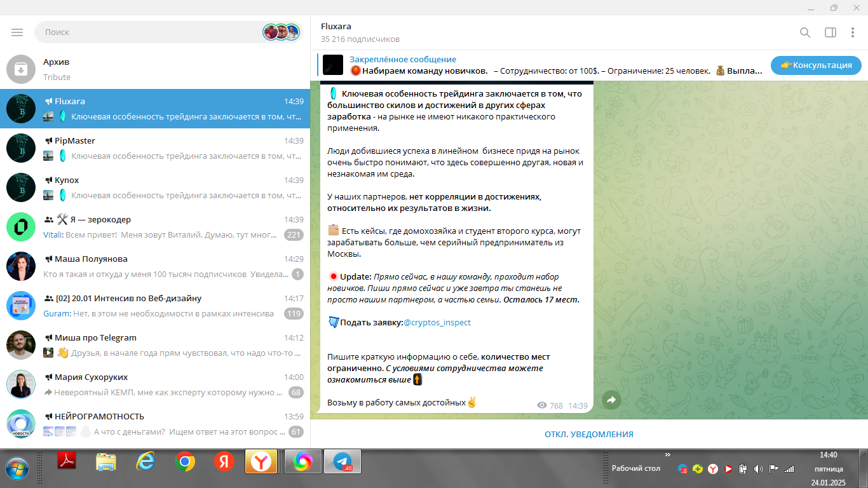Open the volume speaker tray icon
Viewport: 868px width, 488px height.
tap(758, 469)
